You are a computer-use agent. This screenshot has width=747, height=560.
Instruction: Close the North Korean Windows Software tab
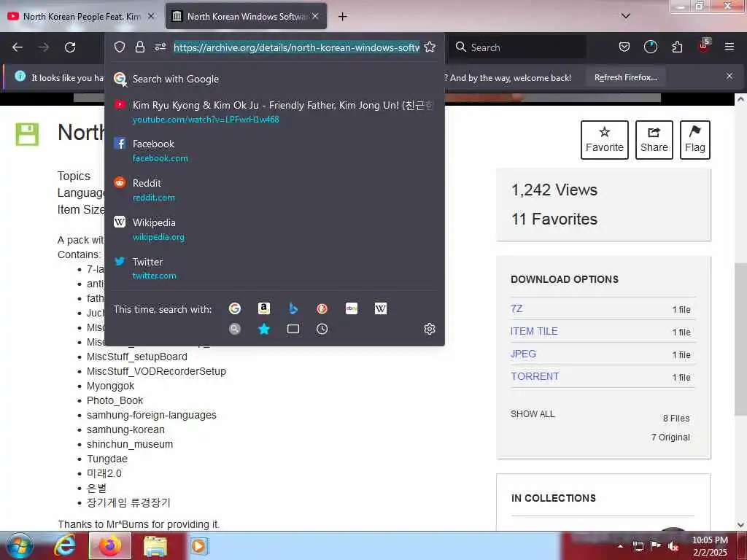[x=315, y=16]
